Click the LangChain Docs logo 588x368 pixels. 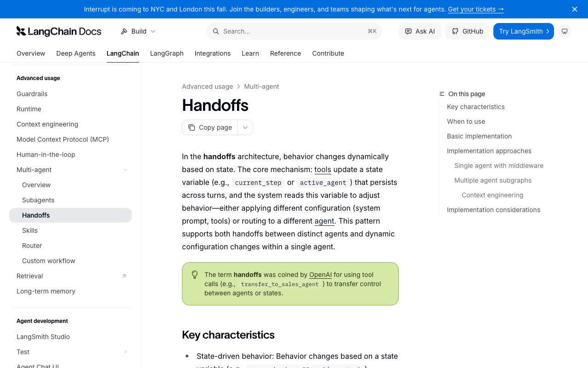pyautogui.click(x=59, y=31)
